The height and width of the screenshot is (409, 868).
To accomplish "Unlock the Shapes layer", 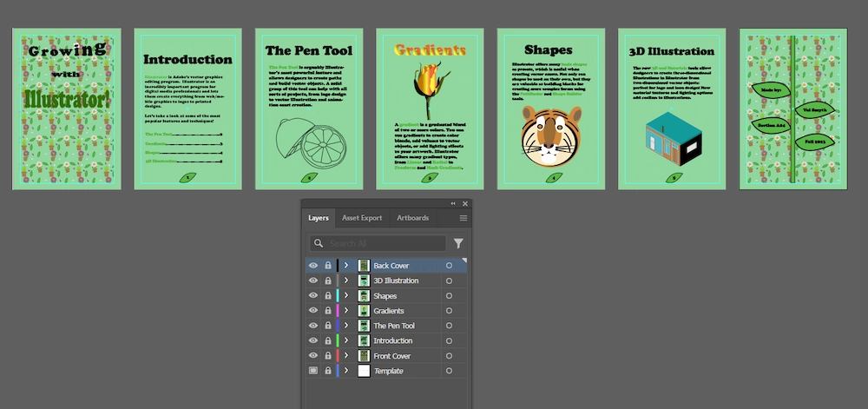I will tap(328, 295).
